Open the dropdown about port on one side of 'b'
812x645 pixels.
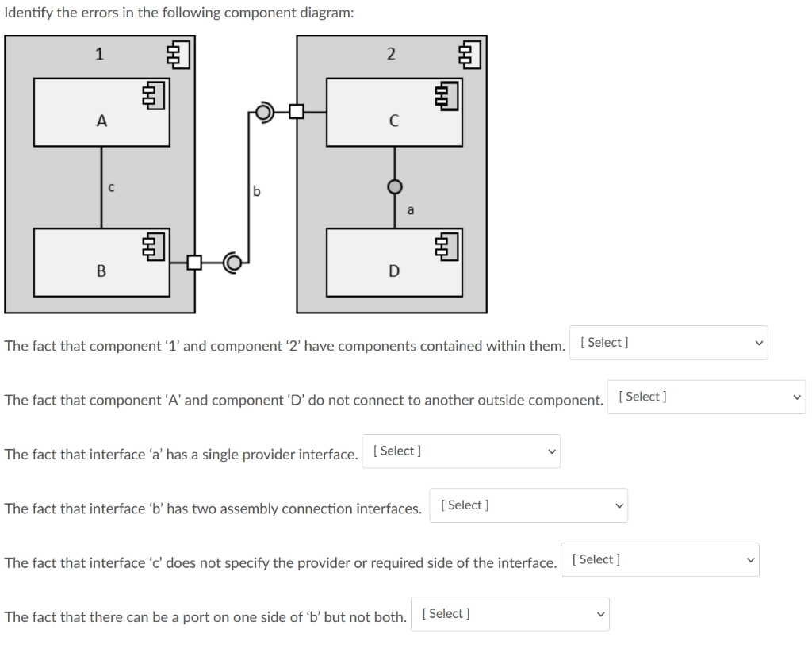pos(510,613)
